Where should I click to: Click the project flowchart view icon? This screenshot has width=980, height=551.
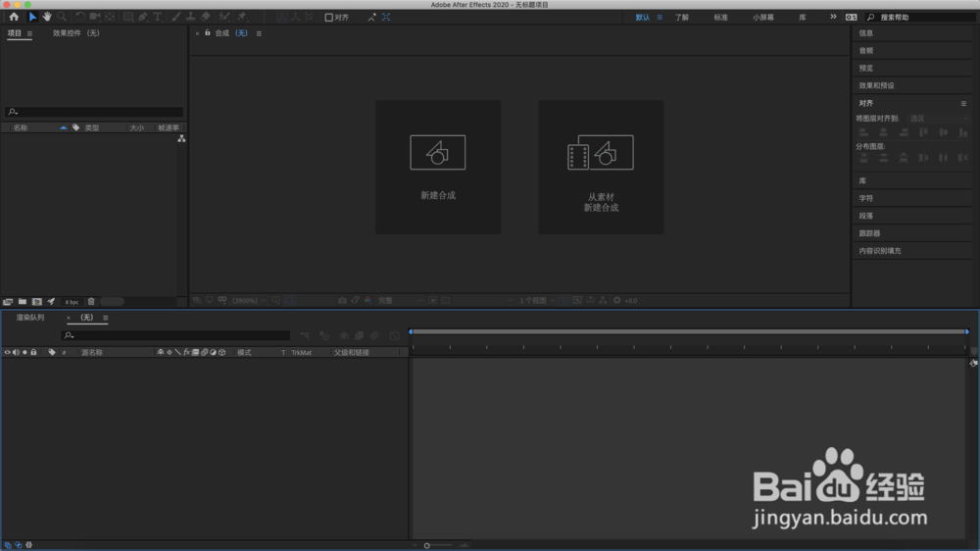pos(181,139)
